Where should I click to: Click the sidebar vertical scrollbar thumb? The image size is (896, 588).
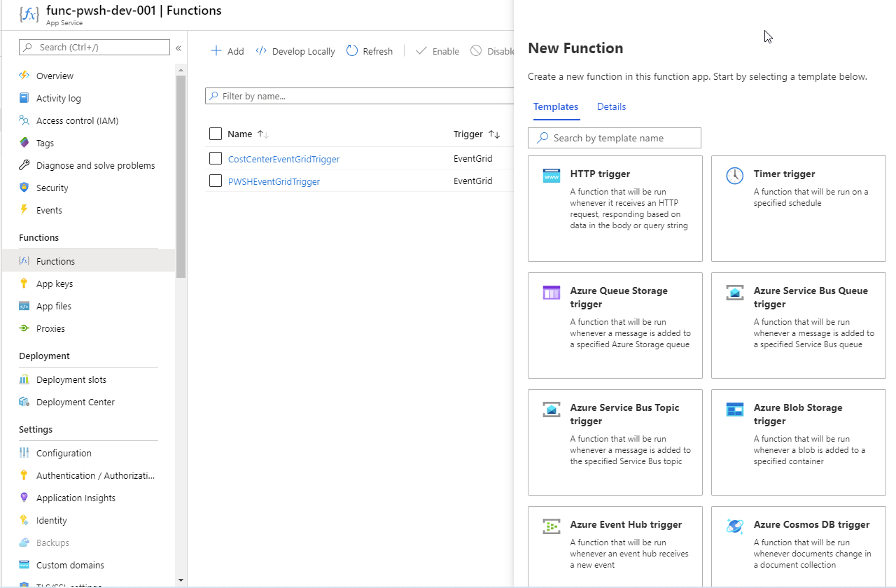pos(181,176)
